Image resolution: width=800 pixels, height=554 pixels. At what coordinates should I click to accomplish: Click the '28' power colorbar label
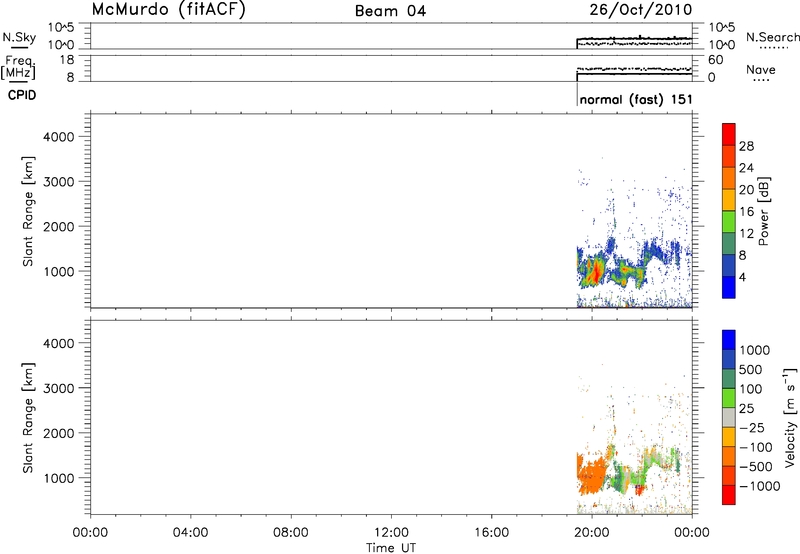point(746,146)
